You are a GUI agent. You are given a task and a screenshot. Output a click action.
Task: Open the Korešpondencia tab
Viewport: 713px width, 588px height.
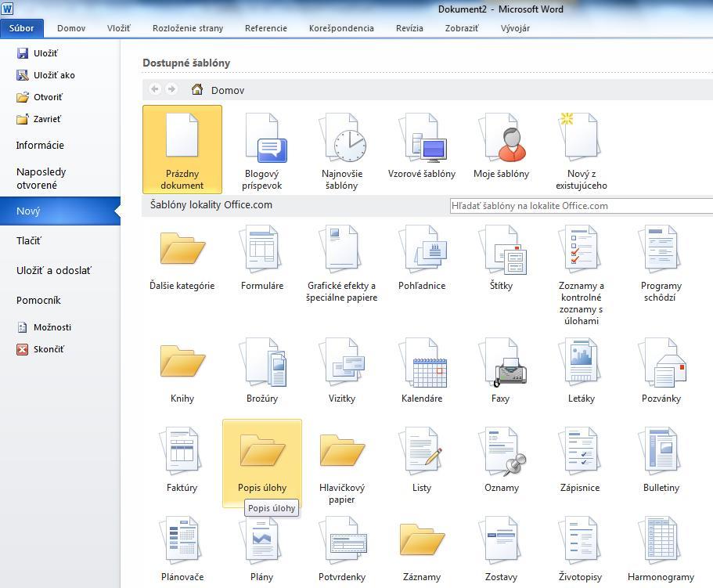click(x=341, y=28)
